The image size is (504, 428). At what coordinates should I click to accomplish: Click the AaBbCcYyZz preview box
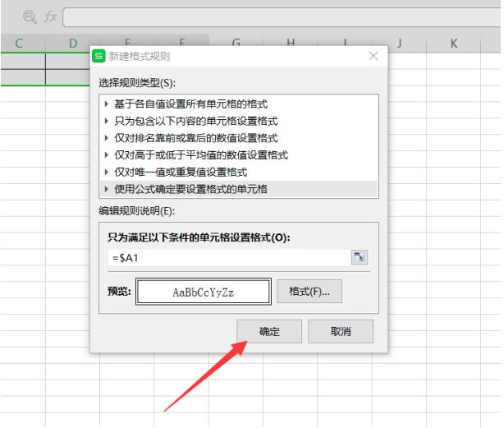pos(203,292)
